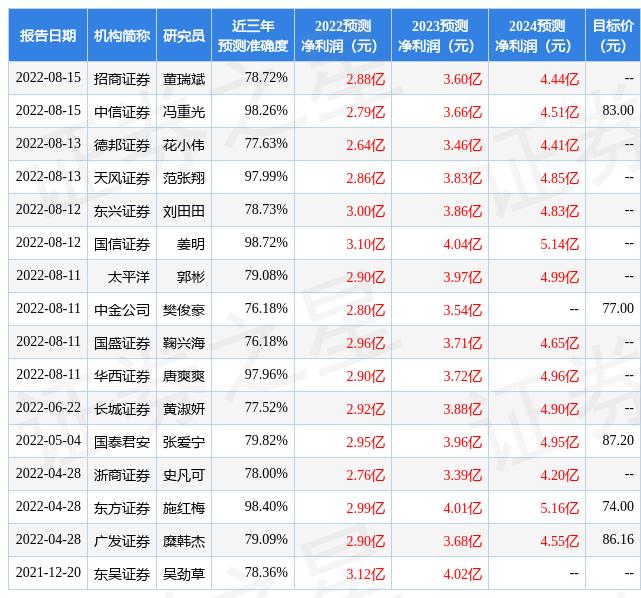Viewport: 641px width, 598px height.
Task: Select 广发证券 institution cell
Action: 122,541
